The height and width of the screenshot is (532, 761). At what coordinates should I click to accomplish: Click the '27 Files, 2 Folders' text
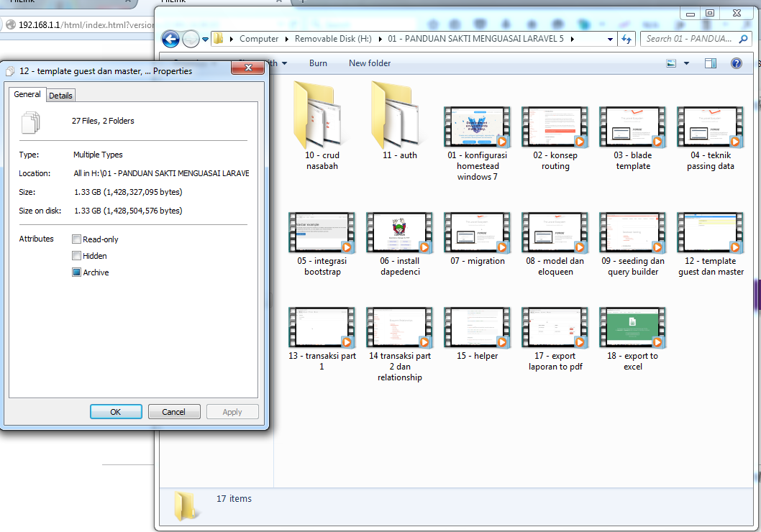(103, 121)
